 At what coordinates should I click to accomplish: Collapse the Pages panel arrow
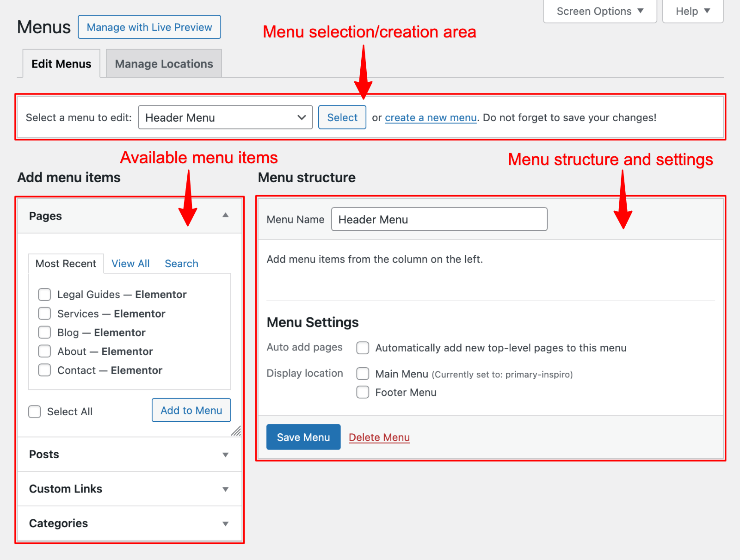225,215
